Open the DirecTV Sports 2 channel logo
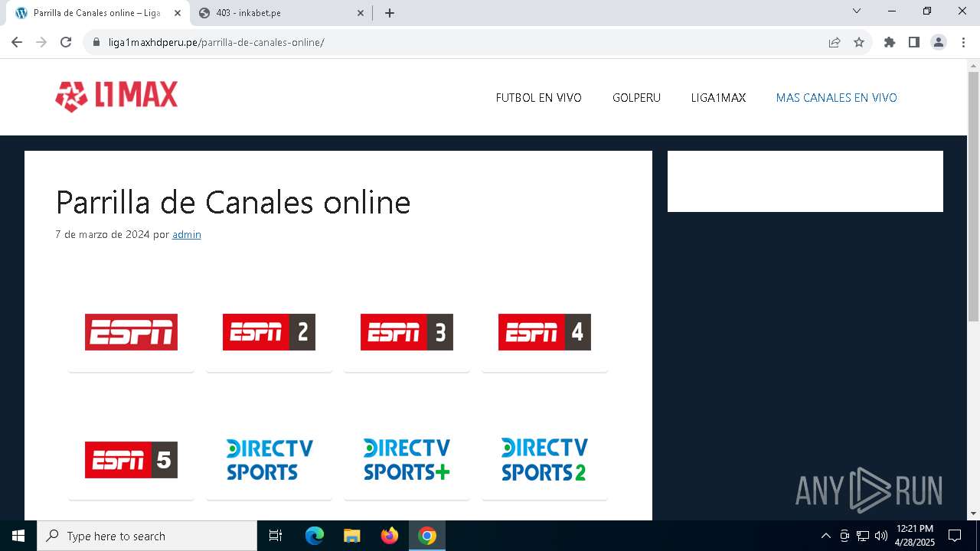 [544, 459]
